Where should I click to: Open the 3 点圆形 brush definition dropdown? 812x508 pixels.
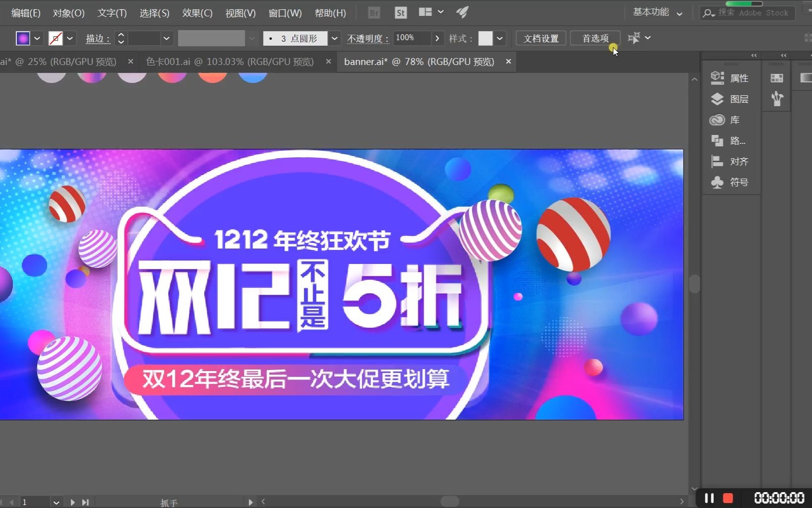pos(335,38)
